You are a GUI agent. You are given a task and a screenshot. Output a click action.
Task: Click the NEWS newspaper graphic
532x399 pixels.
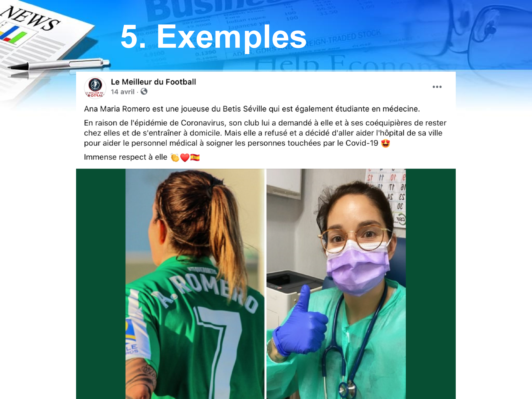(40, 38)
